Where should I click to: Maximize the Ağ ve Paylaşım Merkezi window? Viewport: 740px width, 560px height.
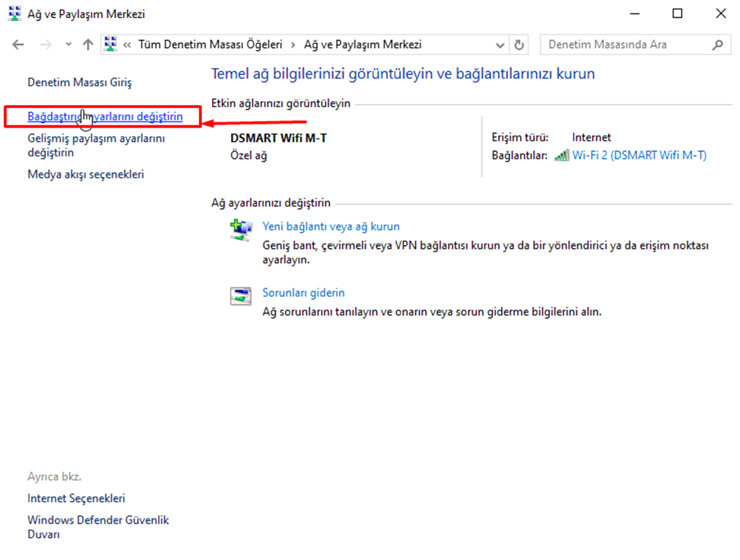coord(677,13)
